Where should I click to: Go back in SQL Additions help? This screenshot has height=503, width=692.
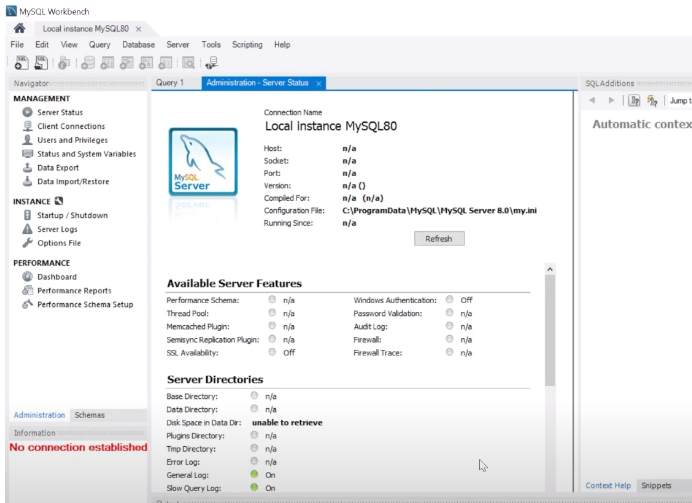point(592,101)
